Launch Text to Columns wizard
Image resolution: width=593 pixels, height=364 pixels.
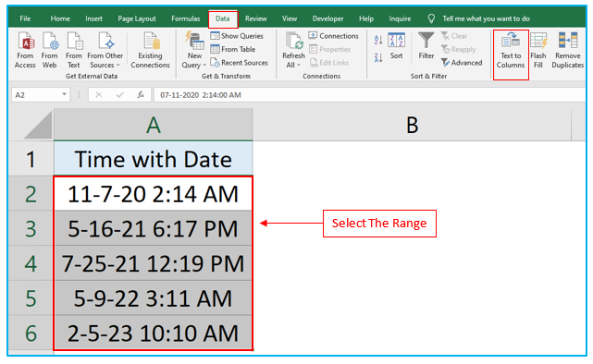click(511, 51)
